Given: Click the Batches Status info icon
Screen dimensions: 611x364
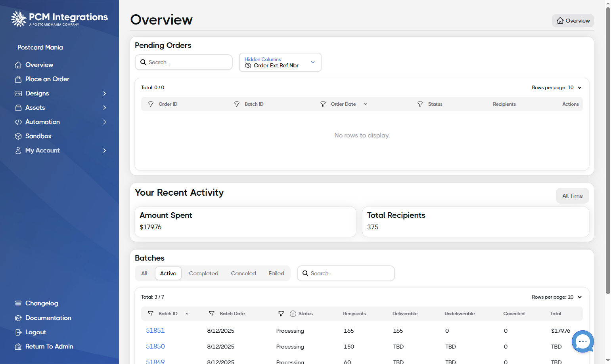Looking at the screenshot, I should pos(293,314).
